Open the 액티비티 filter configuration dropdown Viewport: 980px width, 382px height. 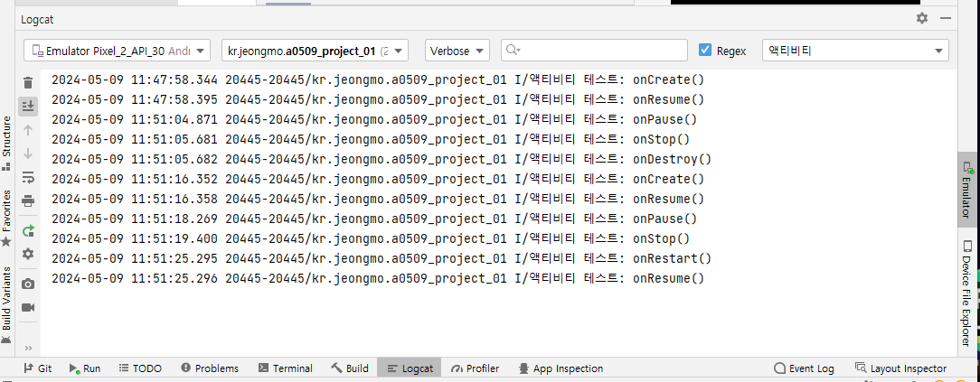point(855,51)
